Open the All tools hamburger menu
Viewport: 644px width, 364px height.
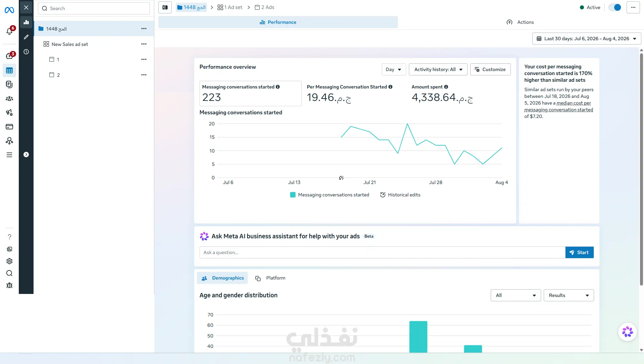pyautogui.click(x=9, y=155)
